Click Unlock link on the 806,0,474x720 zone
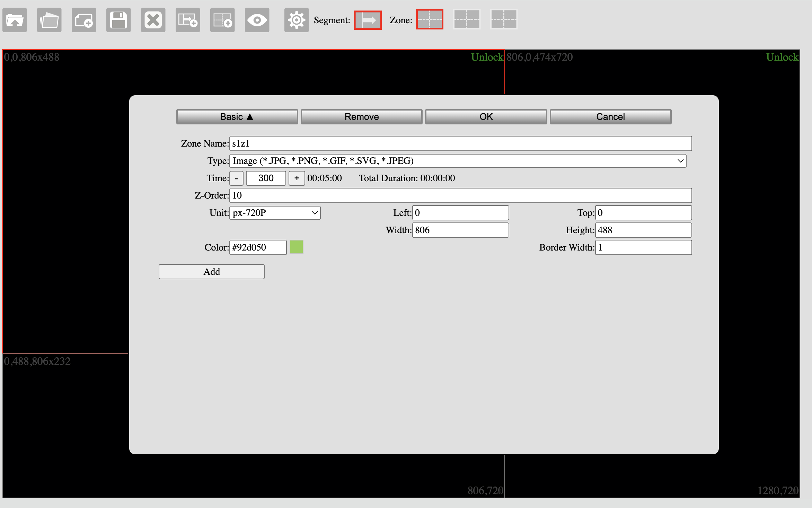The image size is (812, 508). click(x=782, y=57)
